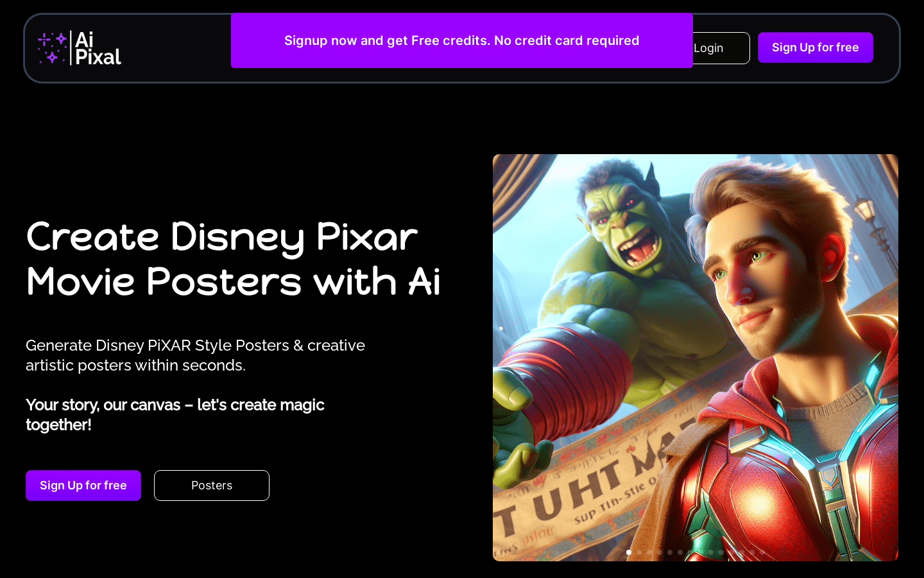The height and width of the screenshot is (578, 924).
Task: Select the last carousel dot
Action: (x=762, y=552)
